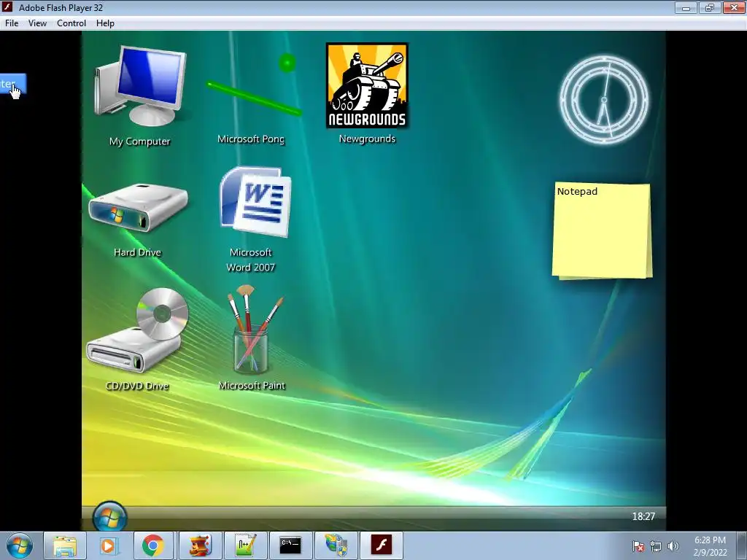Click the analog clock gadget
Image resolution: width=747 pixels, height=560 pixels.
(603, 100)
